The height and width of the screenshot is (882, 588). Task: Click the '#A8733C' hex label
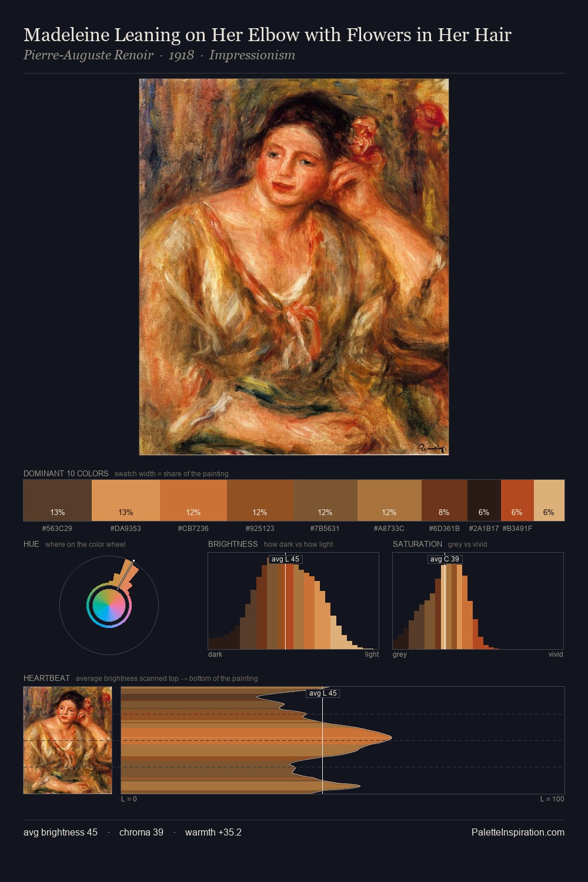(389, 529)
